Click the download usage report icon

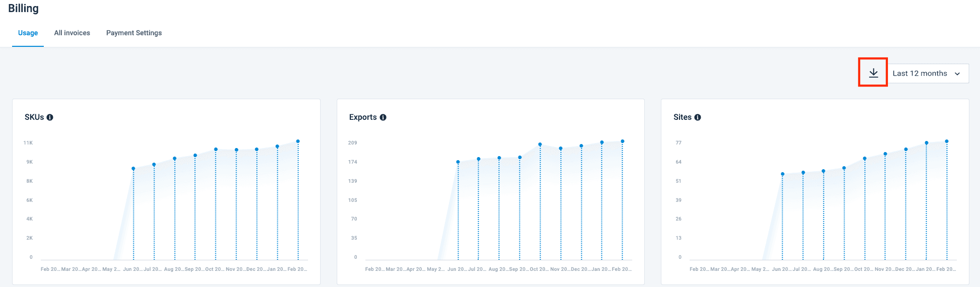click(x=873, y=73)
